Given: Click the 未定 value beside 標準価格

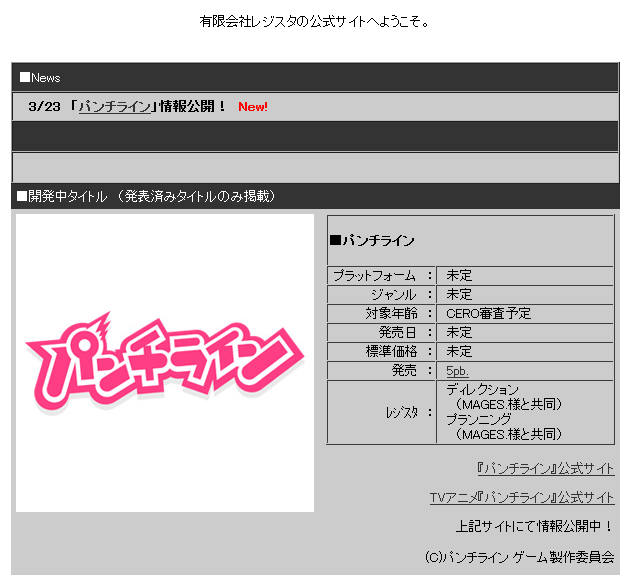Looking at the screenshot, I should (x=459, y=351).
